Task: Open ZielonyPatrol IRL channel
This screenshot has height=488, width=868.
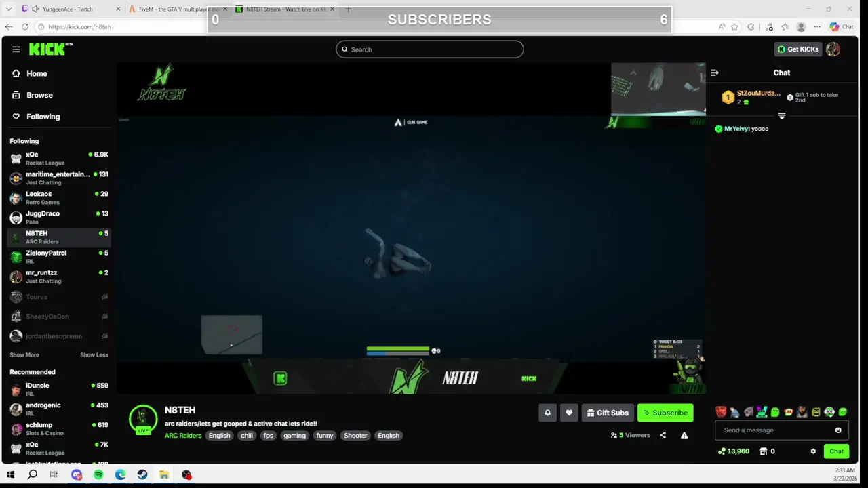Action: (x=59, y=257)
